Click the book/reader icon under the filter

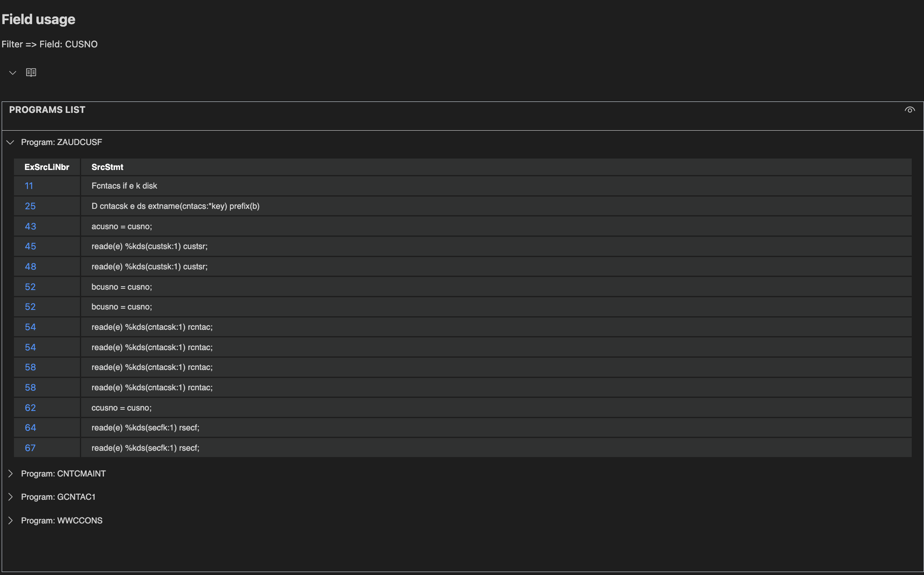click(31, 72)
